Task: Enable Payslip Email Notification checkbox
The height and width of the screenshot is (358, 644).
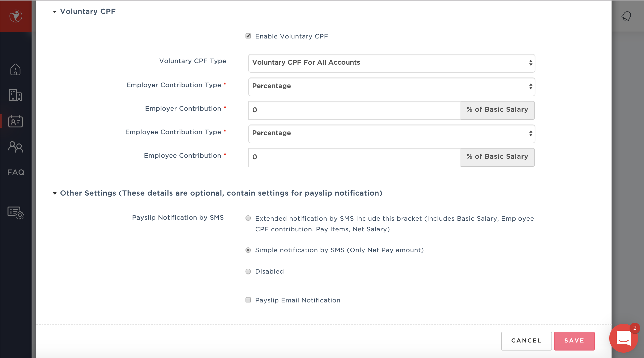Action: tap(248, 300)
